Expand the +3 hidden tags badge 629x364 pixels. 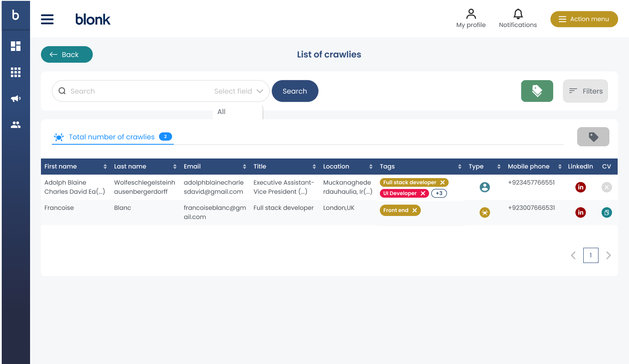[439, 193]
